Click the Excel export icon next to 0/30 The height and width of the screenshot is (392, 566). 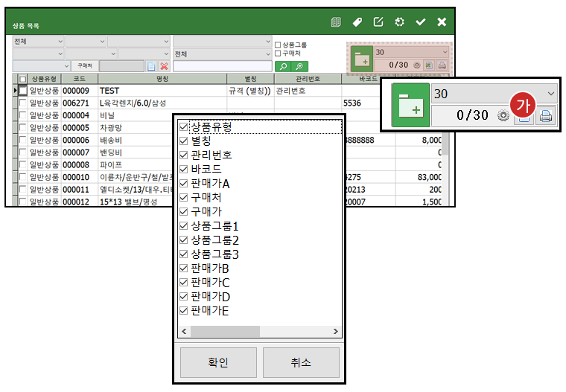429,65
